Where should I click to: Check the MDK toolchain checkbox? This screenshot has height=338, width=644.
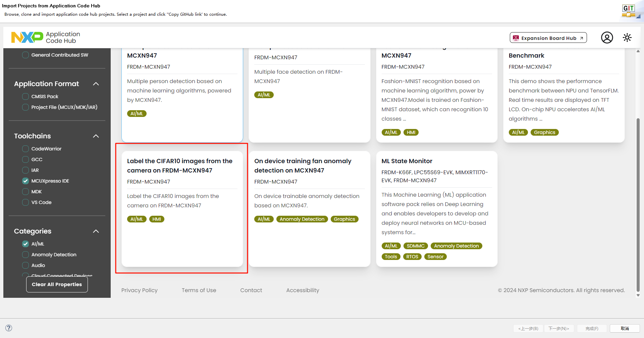point(25,192)
